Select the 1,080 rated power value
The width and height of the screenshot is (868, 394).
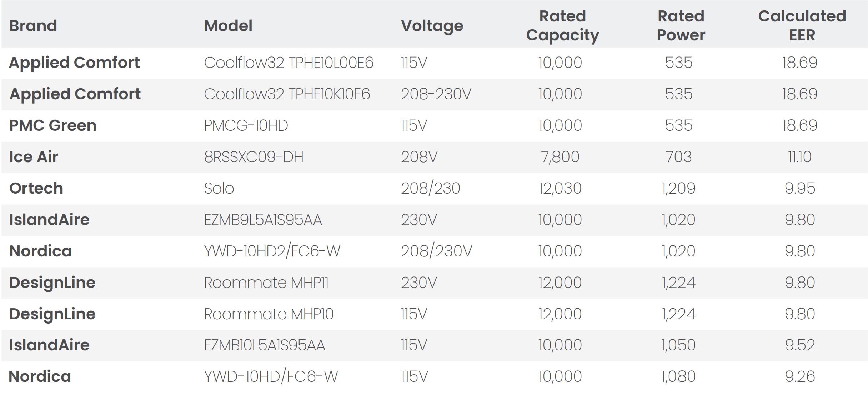tap(678, 377)
